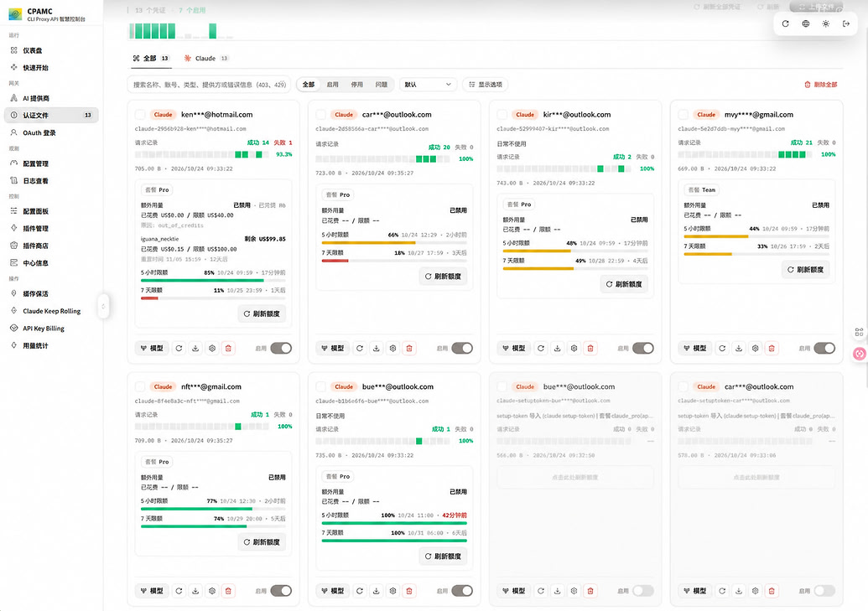Select the 全部 13 tab

[x=151, y=58]
